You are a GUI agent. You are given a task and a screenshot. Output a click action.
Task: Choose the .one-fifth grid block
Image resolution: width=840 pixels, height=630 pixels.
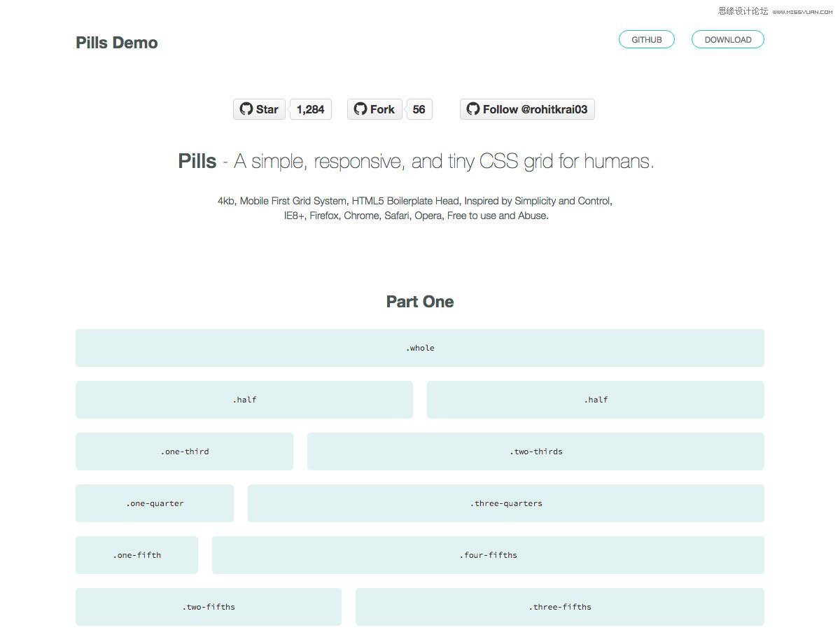(136, 555)
